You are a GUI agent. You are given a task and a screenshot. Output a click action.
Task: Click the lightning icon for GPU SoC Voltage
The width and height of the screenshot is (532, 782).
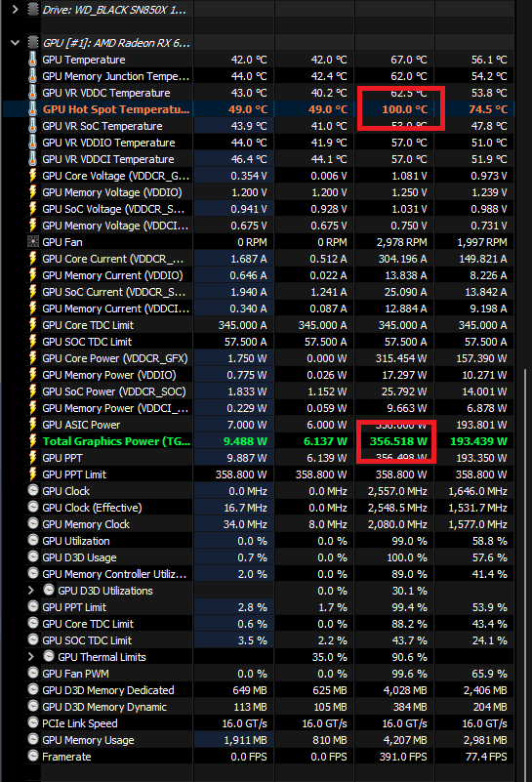click(x=33, y=209)
